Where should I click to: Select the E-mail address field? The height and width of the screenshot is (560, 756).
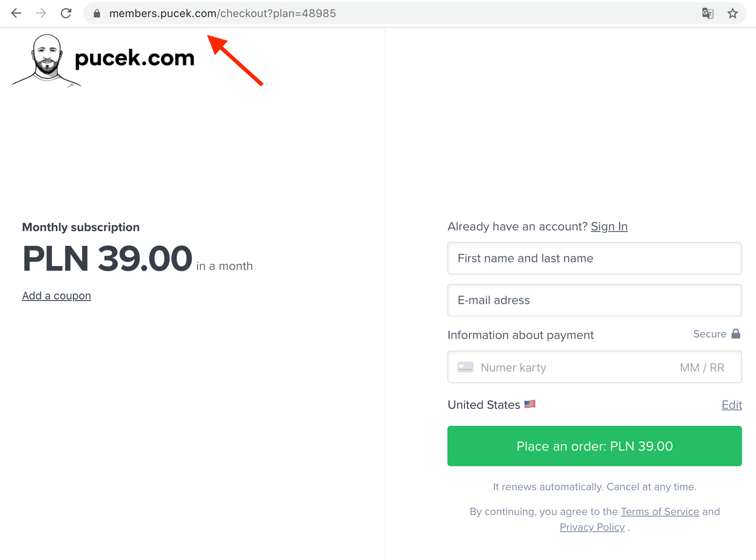[594, 300]
